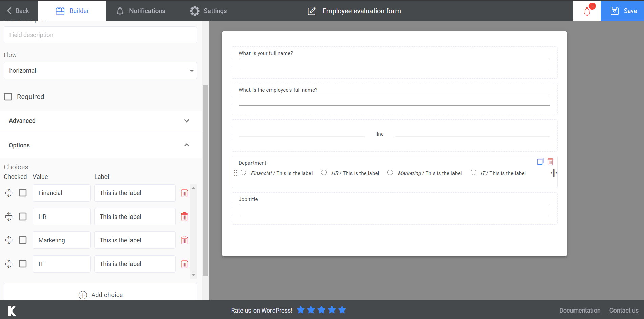The image size is (644, 319).
Task: Click the reorder handle for the Marketing choice
Action: [x=8, y=240]
